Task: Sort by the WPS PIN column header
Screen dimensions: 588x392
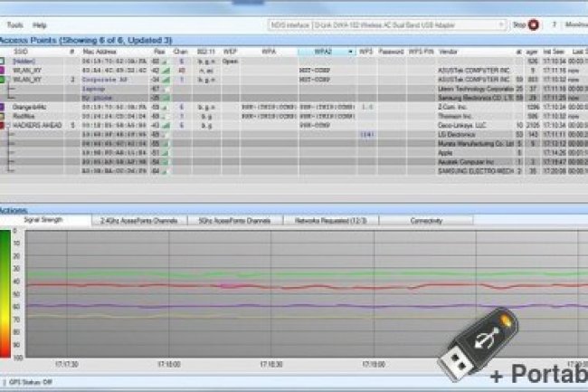Action: point(421,52)
